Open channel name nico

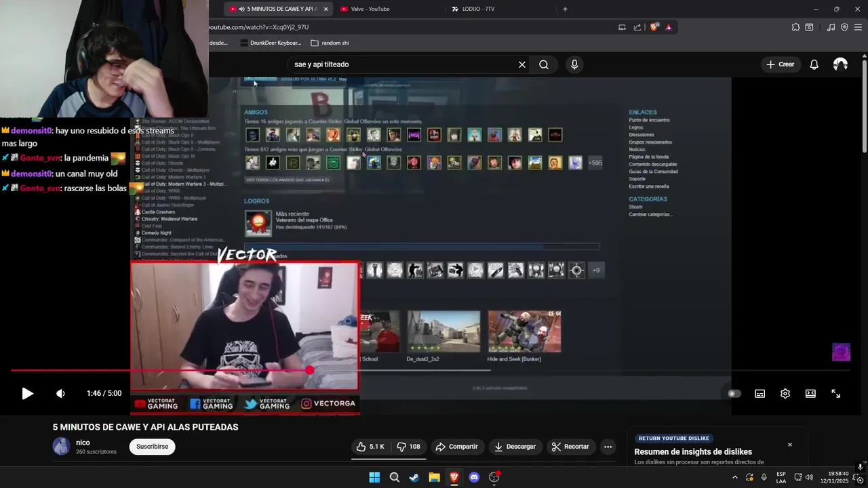83,443
